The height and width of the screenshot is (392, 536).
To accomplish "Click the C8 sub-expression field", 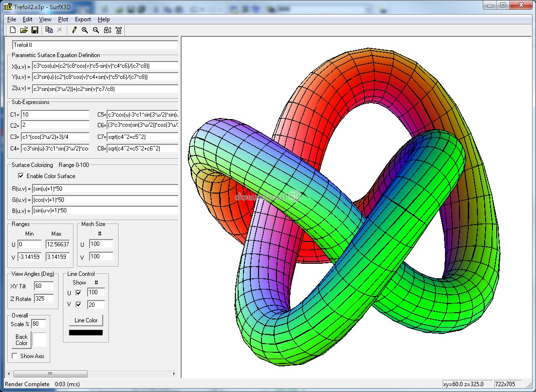I will click(142, 148).
